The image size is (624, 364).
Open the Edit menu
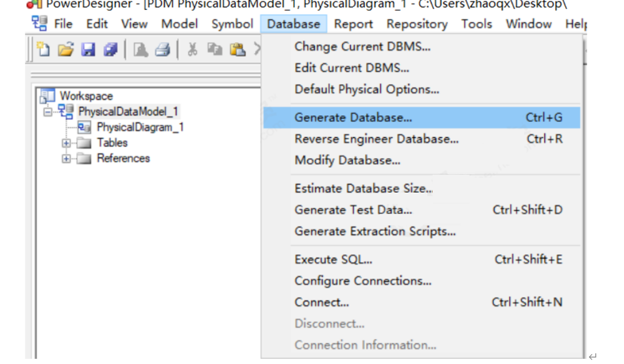(x=97, y=24)
